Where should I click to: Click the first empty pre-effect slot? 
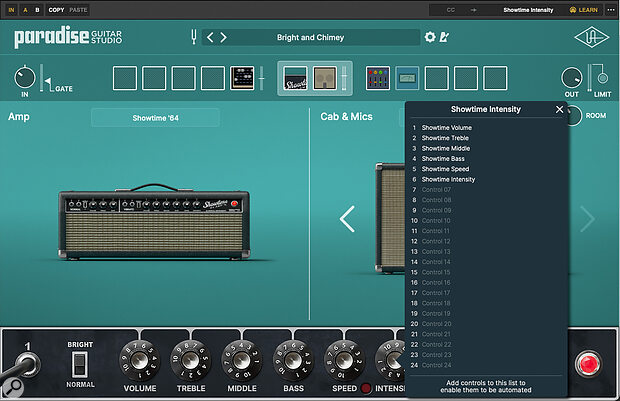pos(125,78)
